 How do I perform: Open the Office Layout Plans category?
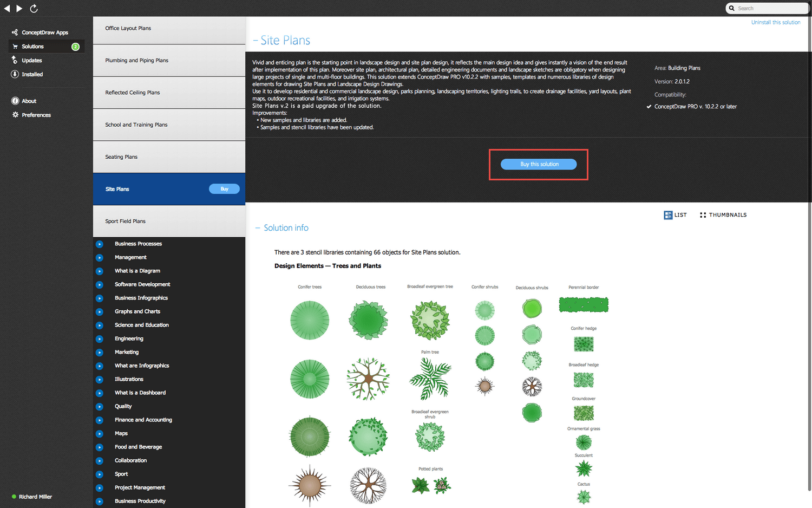coord(128,28)
